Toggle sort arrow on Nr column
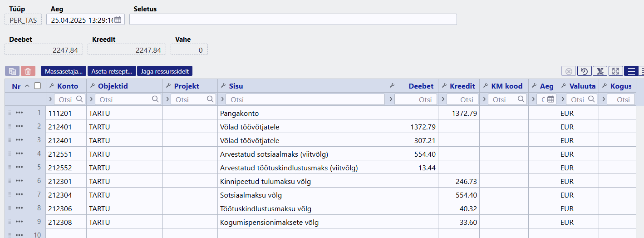Viewport: 644px width, 238px height. click(27, 86)
